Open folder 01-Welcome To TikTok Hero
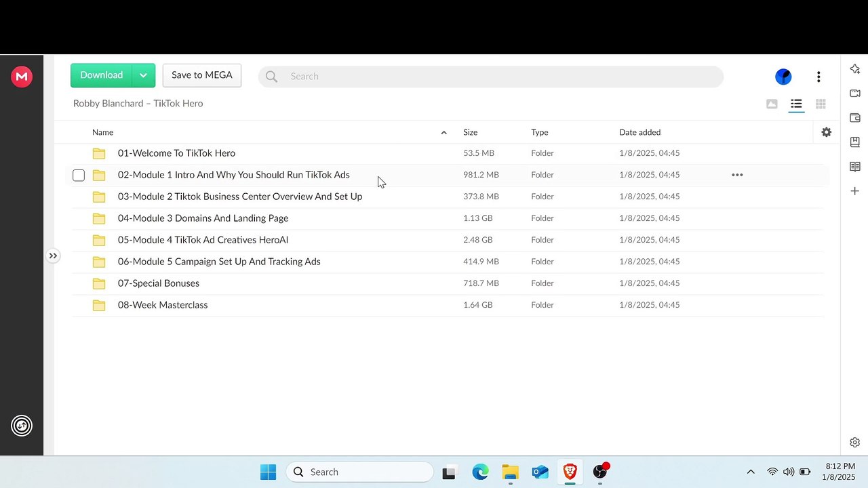 (x=176, y=153)
